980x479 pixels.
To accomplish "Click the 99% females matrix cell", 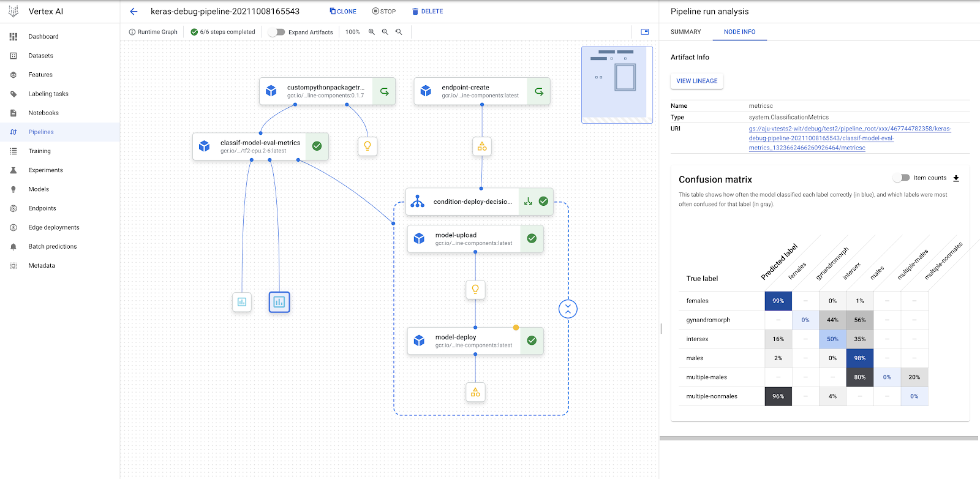I will [x=778, y=301].
